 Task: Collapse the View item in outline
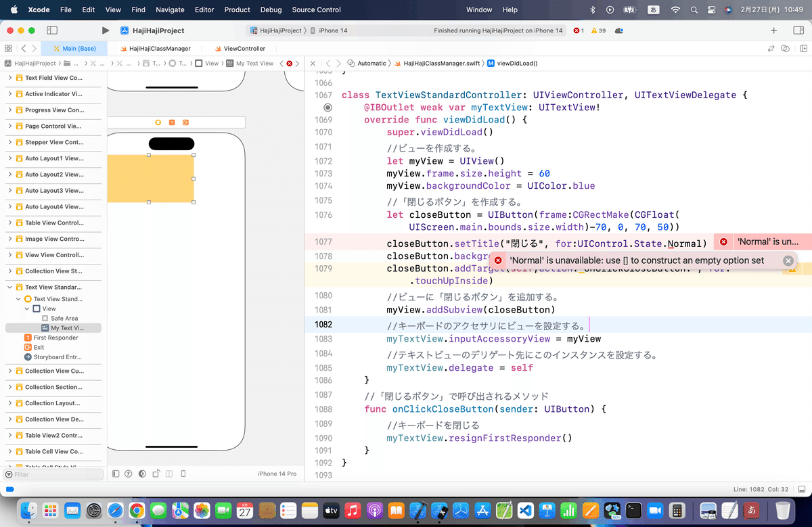(x=27, y=308)
